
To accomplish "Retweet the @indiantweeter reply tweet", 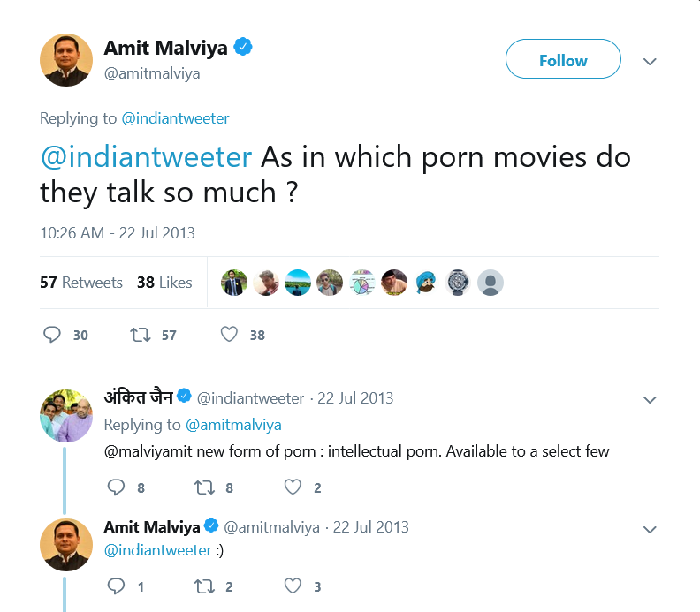I will (x=204, y=487).
